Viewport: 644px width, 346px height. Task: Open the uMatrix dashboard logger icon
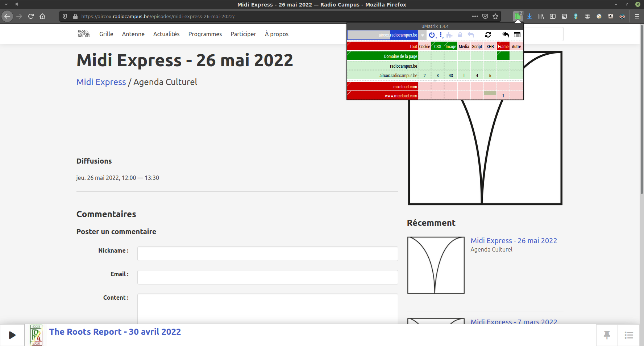click(x=517, y=35)
